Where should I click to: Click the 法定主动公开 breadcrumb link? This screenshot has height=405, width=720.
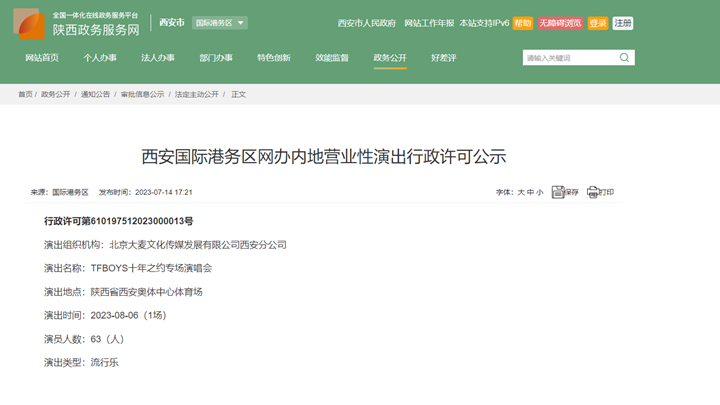[197, 94]
